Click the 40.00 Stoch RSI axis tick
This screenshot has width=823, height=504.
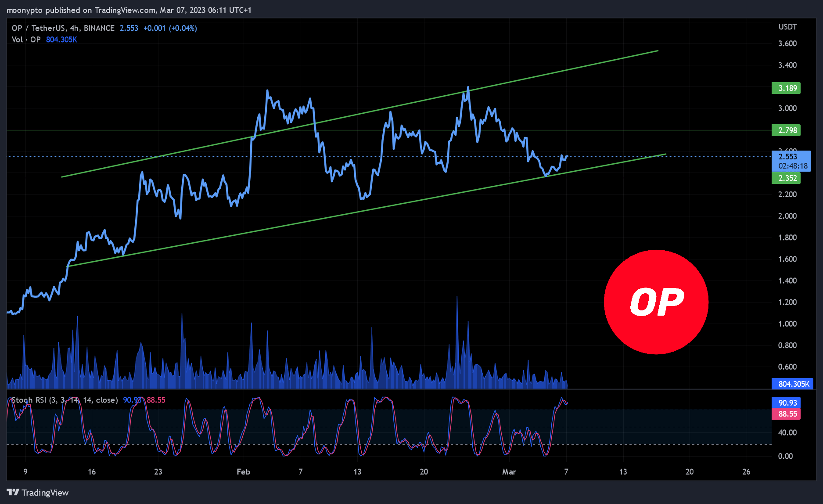click(787, 433)
